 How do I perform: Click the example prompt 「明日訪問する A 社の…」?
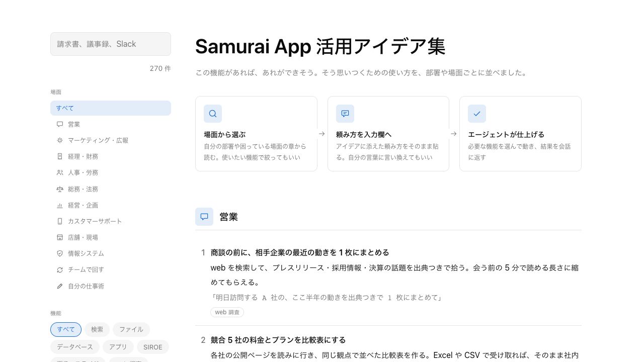(x=326, y=298)
